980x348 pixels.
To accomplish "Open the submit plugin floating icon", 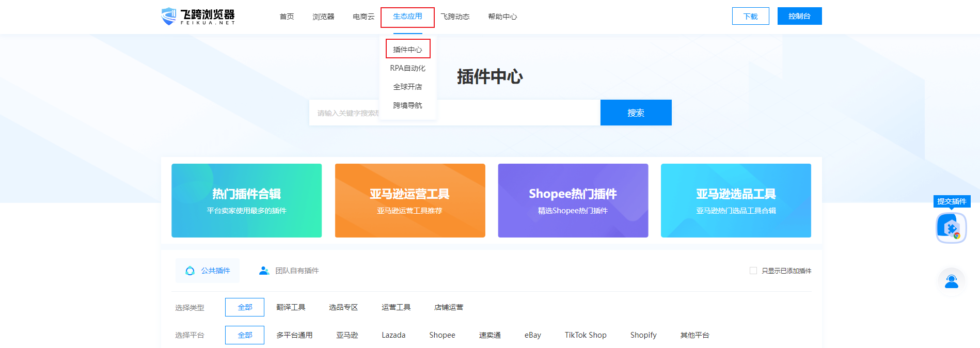I will (x=951, y=228).
